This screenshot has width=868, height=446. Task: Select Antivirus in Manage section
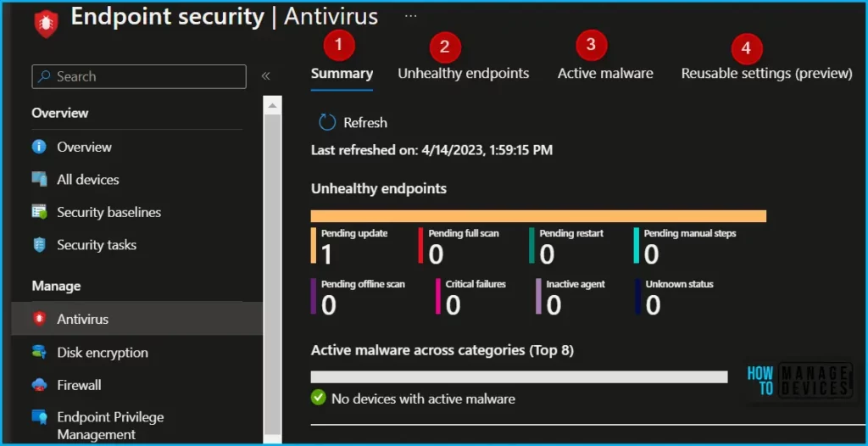137,319
